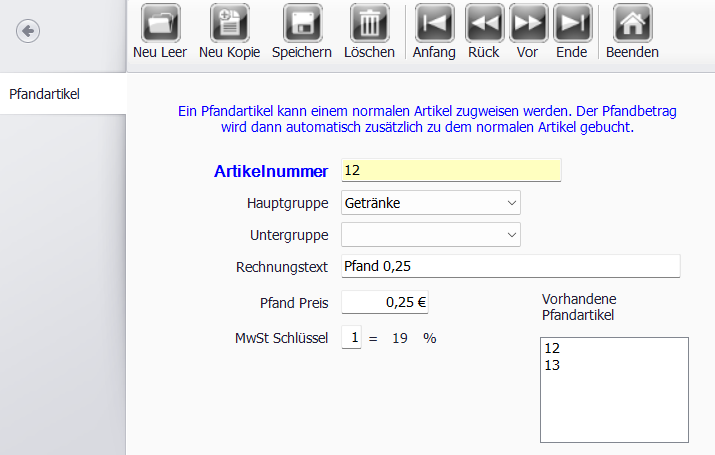Exit via the Beenden home icon

coord(632,24)
